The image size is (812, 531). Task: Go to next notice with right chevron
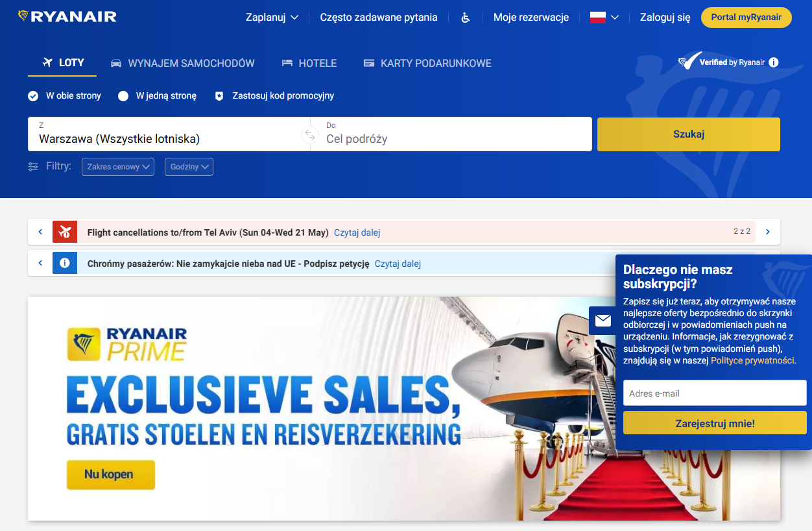768,232
